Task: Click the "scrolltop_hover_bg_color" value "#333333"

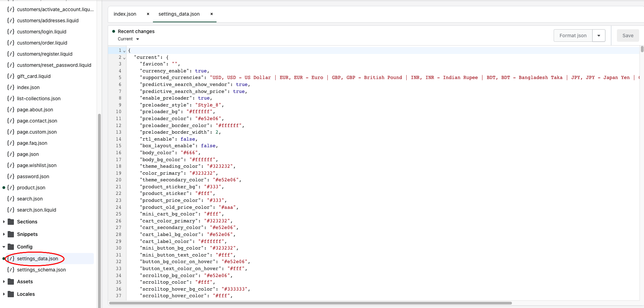Action: click(235, 289)
